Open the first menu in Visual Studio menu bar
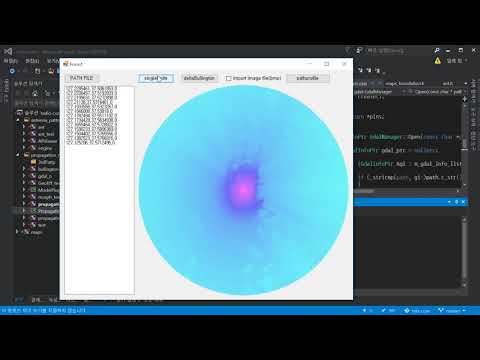Screen dimensions: 480x360 pos(10,61)
